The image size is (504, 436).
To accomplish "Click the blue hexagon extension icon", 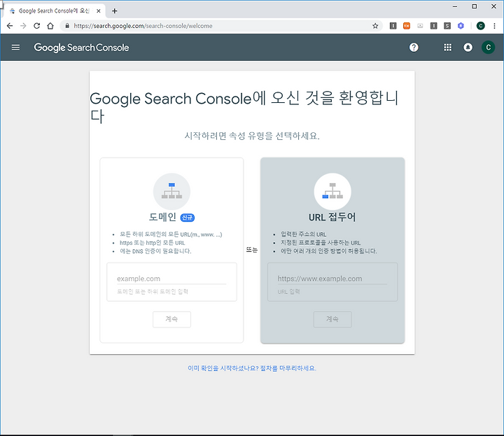I will tap(461, 26).
